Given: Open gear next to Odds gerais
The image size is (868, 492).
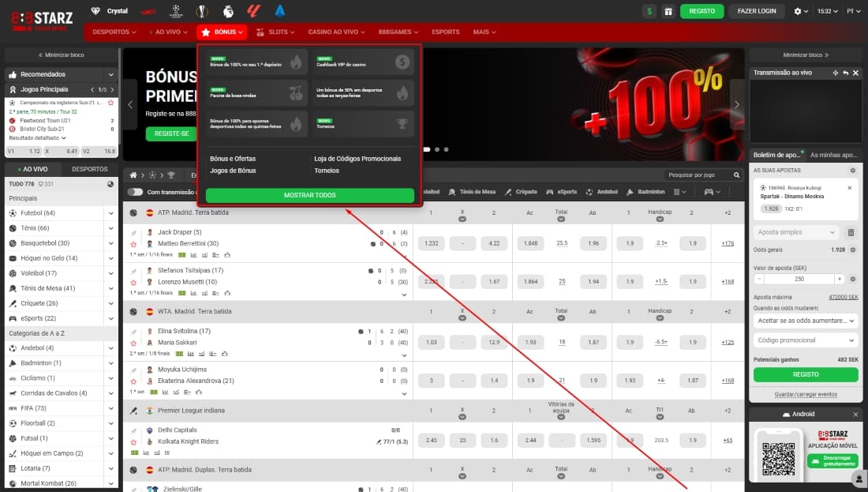Looking at the screenshot, I should (x=852, y=250).
